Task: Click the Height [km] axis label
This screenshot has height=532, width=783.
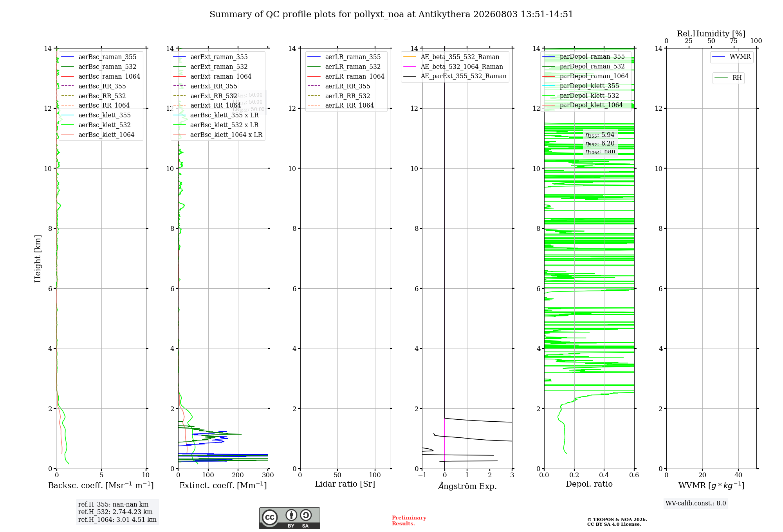Action: (38, 259)
